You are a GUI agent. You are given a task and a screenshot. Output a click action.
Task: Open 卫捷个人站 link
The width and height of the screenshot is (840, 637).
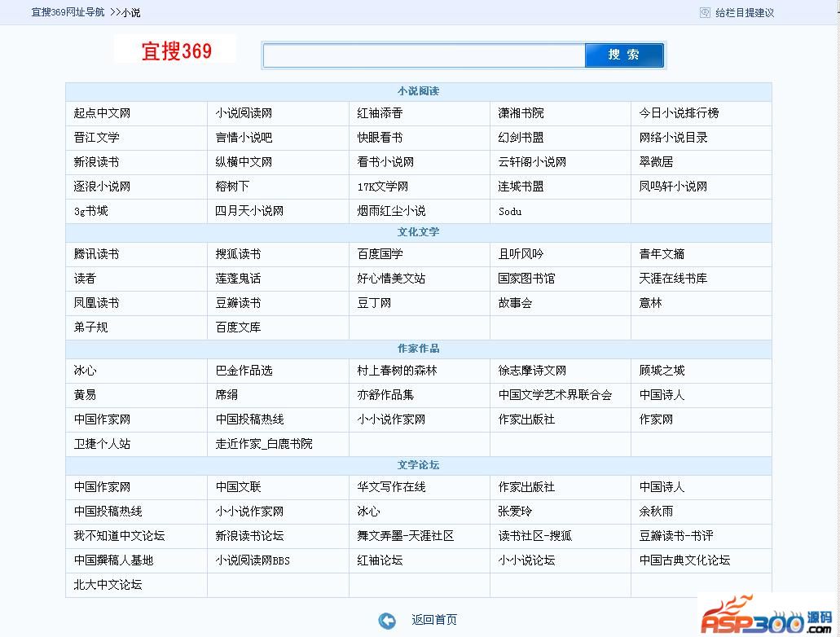click(102, 444)
